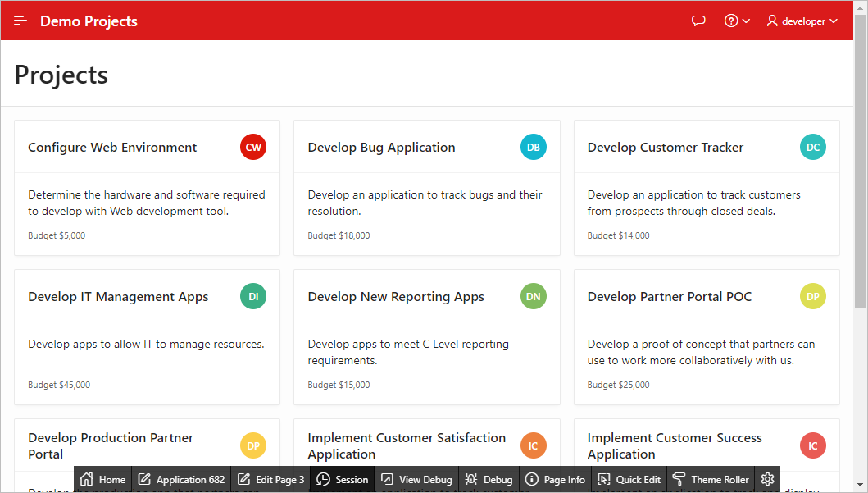This screenshot has width=868, height=493.
Task: Open Application 682 in developer toolbar
Action: click(181, 479)
